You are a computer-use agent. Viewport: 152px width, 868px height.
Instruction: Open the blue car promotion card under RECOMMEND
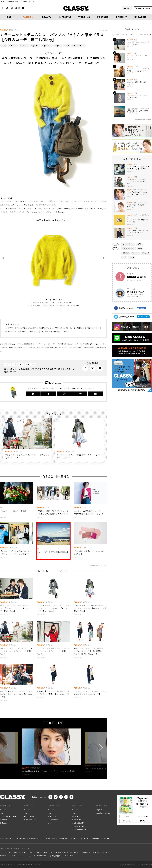tap(53, 541)
